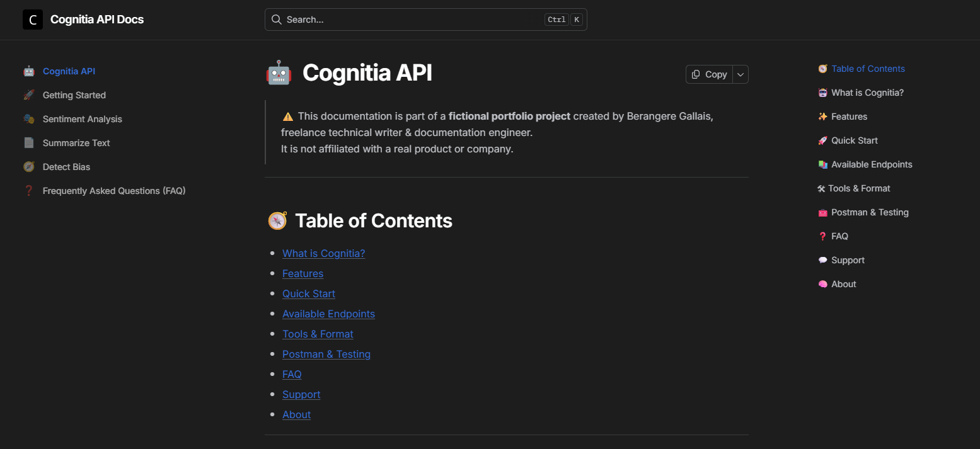Click the Cognitia API main page heading
The width and height of the screenshot is (980, 449).
click(x=367, y=73)
